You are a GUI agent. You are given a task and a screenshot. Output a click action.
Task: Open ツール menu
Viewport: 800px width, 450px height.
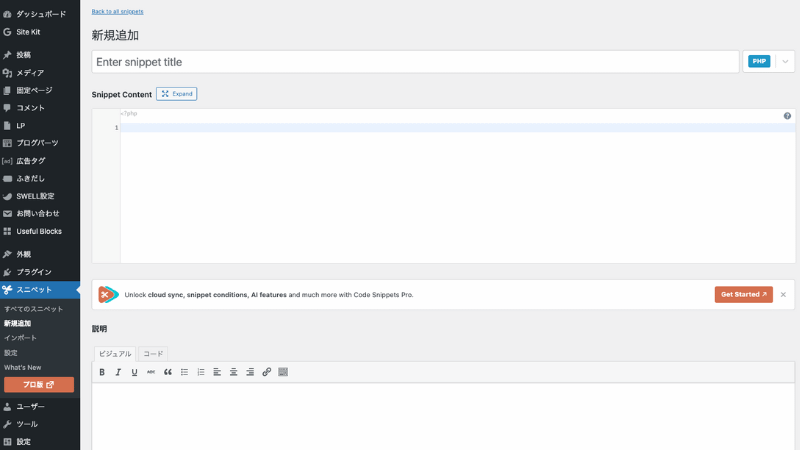point(40,424)
